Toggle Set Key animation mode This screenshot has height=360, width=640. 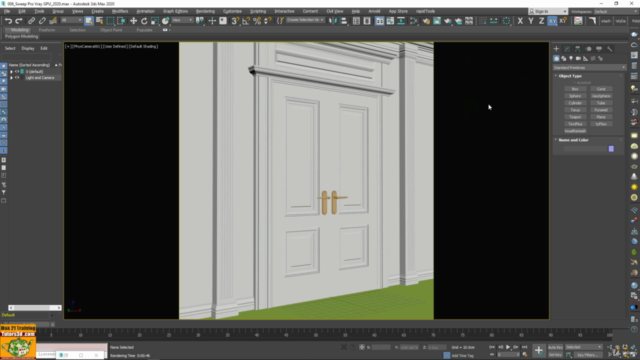[555, 355]
